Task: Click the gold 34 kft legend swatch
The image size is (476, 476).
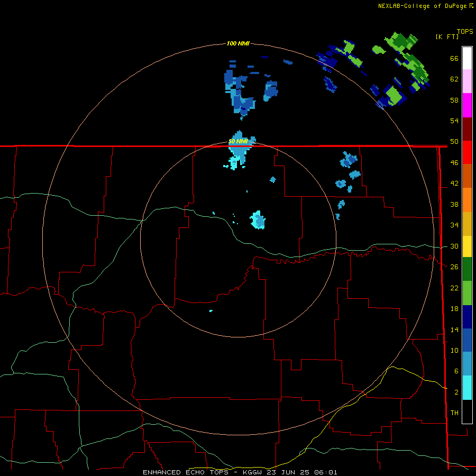Action: [467, 224]
